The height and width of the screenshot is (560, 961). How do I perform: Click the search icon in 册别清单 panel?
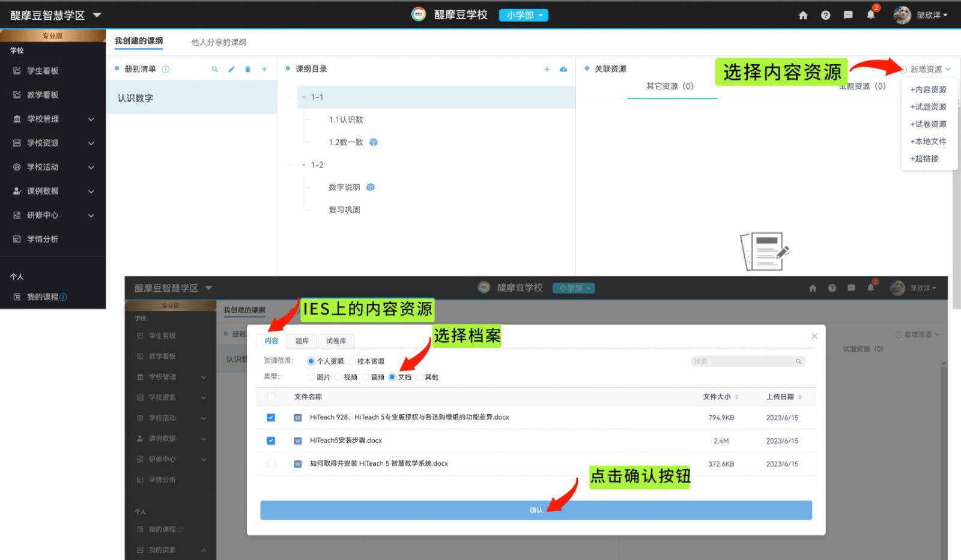pyautogui.click(x=215, y=70)
